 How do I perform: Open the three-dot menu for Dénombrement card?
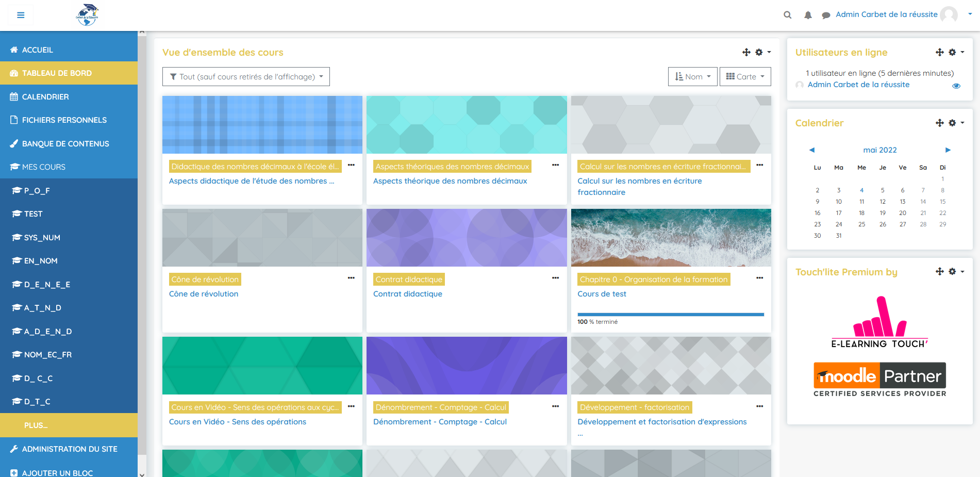tap(555, 406)
